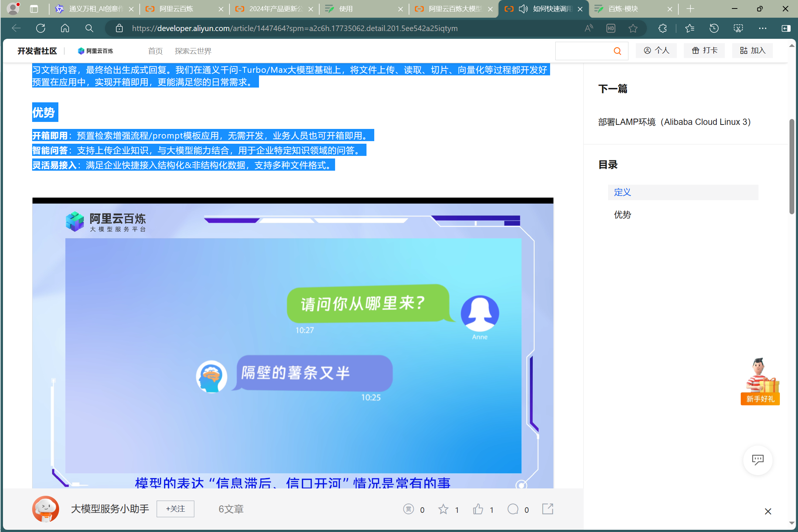Activate the Read aloud icon
Screen dimensions: 798x532
[x=589, y=28]
